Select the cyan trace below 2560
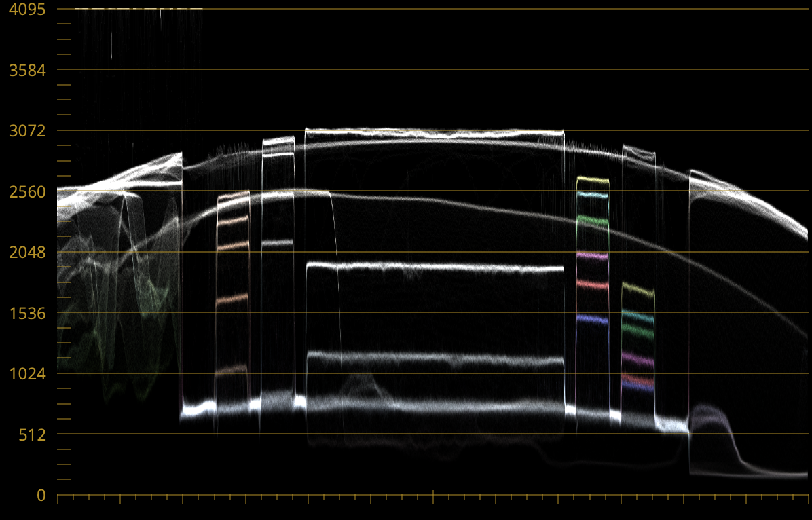 (593, 196)
